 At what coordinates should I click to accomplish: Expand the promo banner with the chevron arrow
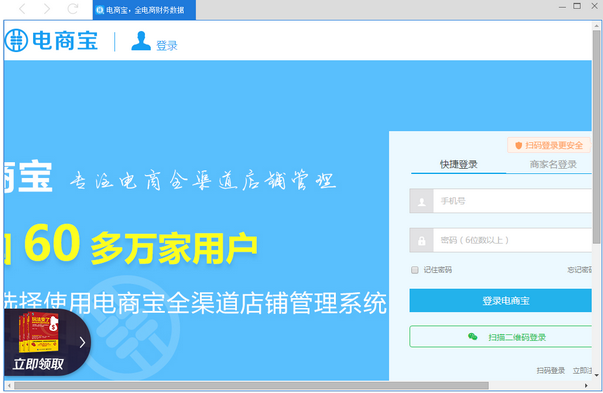click(x=82, y=342)
